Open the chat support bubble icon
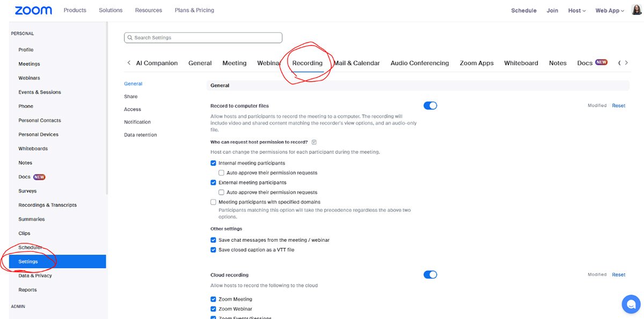The height and width of the screenshot is (319, 644). (x=631, y=304)
